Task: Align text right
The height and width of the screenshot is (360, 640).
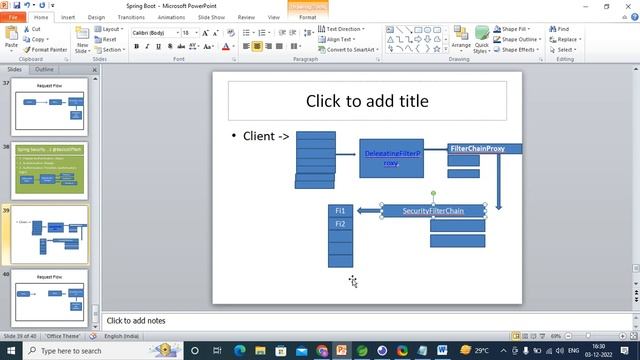Action: coord(268,46)
